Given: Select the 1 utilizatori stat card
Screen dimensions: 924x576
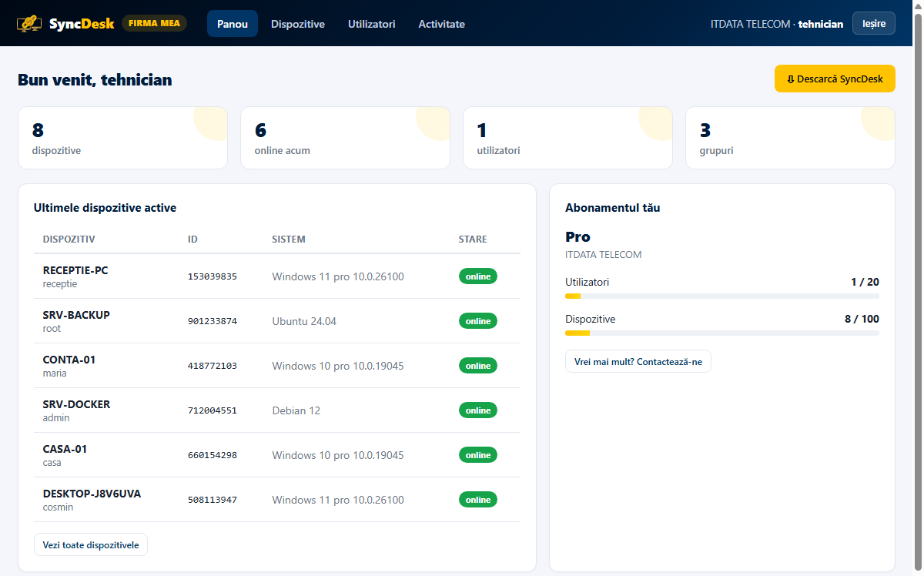Looking at the screenshot, I should coord(567,138).
